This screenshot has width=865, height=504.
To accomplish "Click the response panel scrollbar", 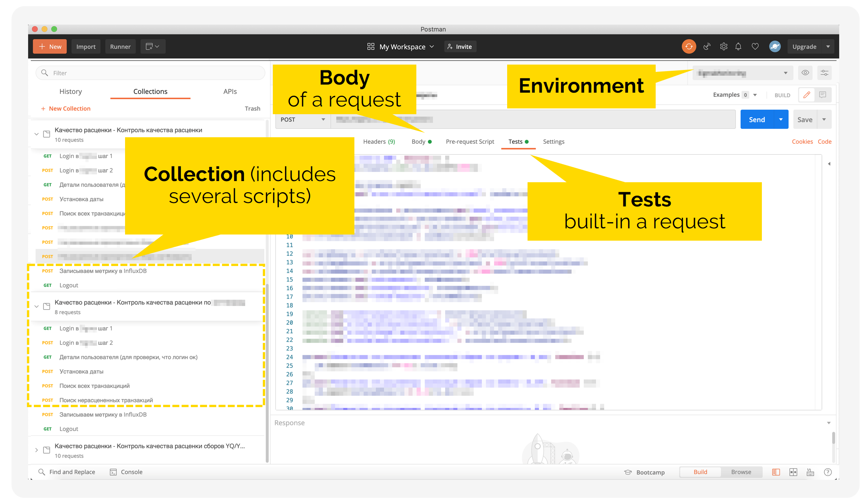I will point(833,438).
